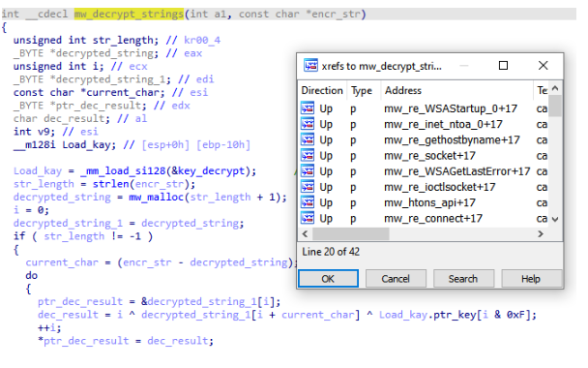Click the horizontal scroll right arrow
Viewport: 588px width, 368px height.
coord(541,234)
